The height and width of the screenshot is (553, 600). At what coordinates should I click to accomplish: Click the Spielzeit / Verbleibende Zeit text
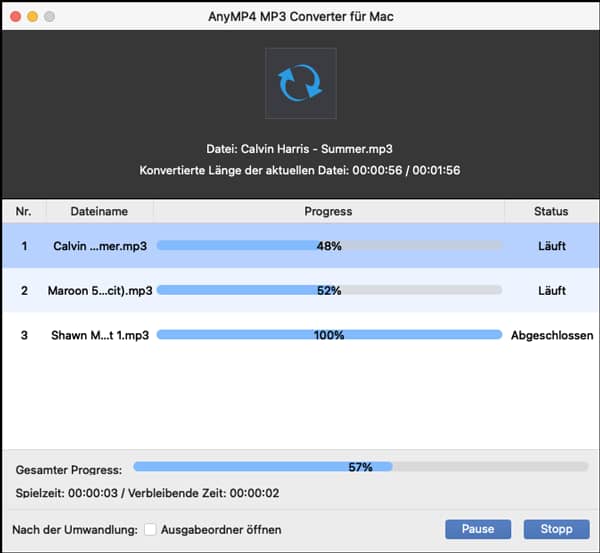(x=147, y=493)
